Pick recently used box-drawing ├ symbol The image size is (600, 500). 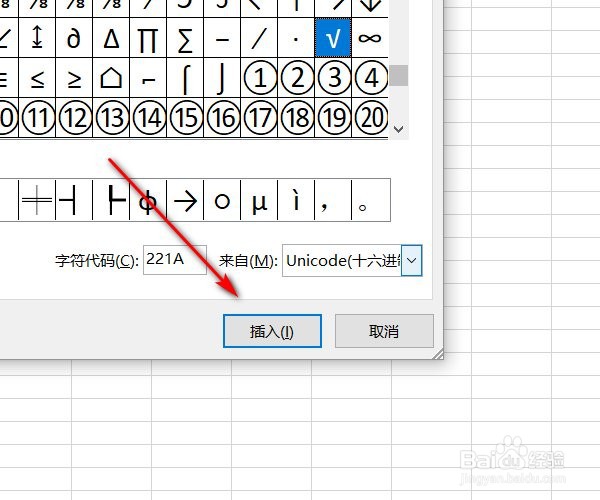111,200
